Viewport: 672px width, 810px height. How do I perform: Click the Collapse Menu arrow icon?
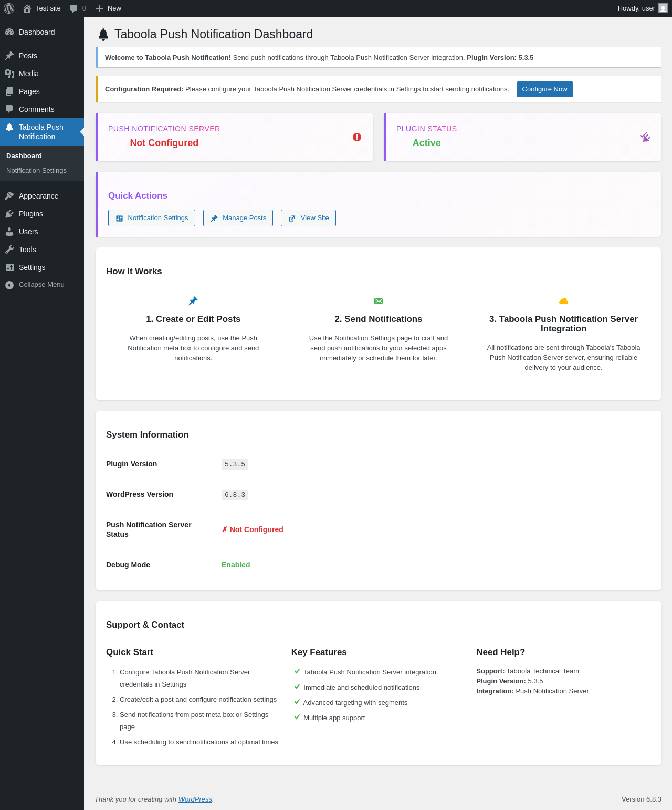(x=9, y=285)
